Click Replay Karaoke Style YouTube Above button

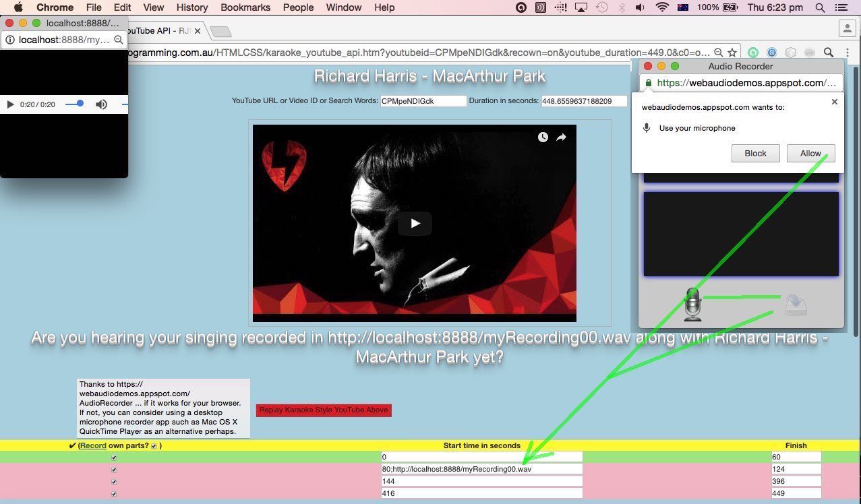point(324,410)
